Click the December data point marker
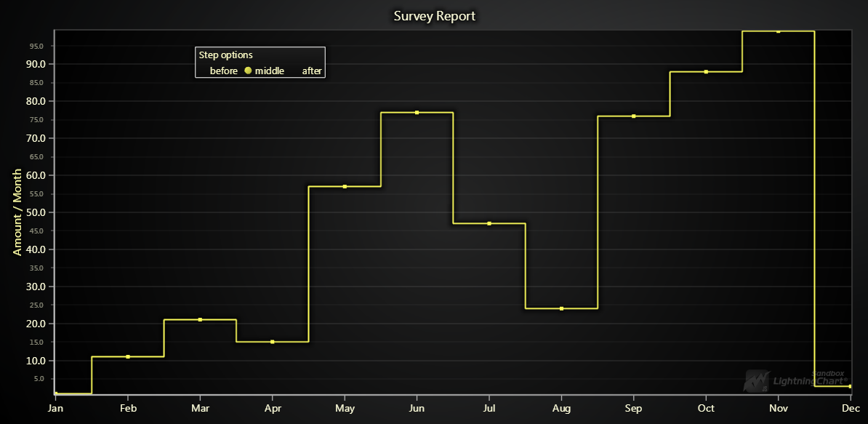868x424 pixels. click(x=851, y=386)
